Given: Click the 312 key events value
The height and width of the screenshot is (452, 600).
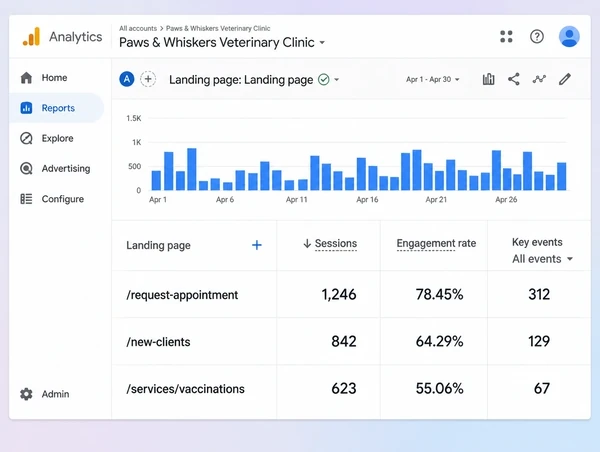Looking at the screenshot, I should [x=539, y=294].
